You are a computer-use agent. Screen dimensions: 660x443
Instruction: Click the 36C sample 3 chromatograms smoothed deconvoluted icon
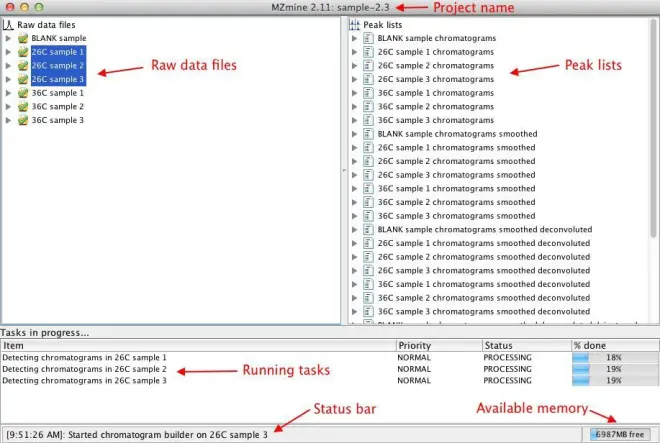tap(368, 312)
